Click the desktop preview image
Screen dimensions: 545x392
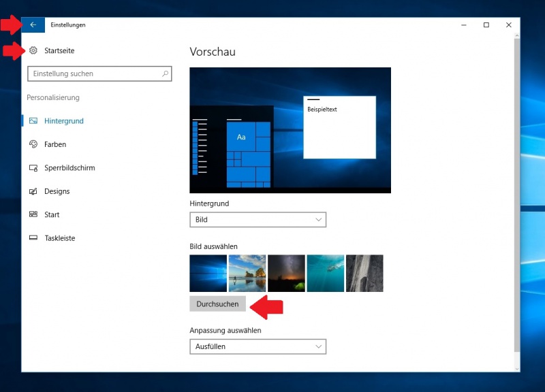coord(290,130)
